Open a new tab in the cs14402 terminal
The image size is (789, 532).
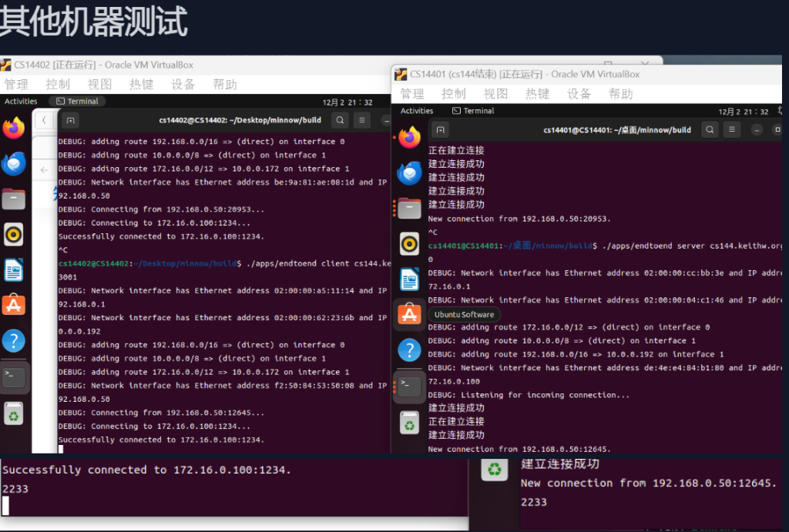click(x=69, y=120)
